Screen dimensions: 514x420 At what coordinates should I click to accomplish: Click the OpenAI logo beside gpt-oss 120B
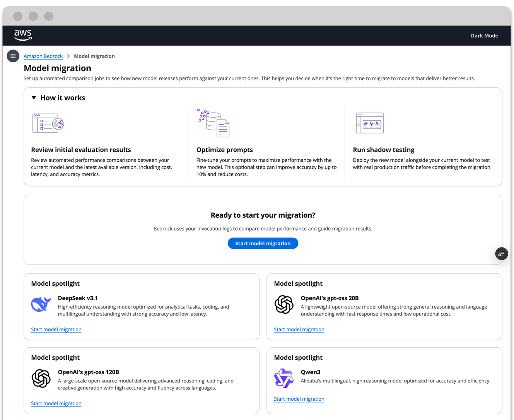(x=41, y=378)
